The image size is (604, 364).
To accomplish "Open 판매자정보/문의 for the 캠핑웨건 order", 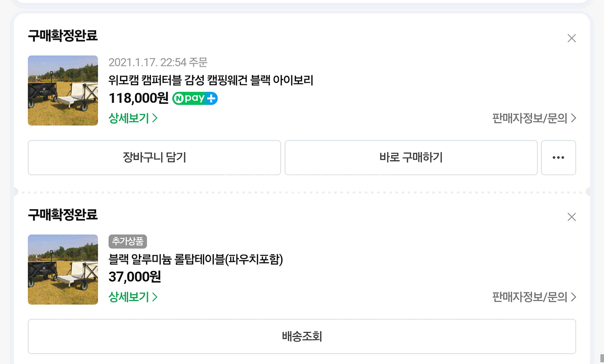I will tap(534, 118).
